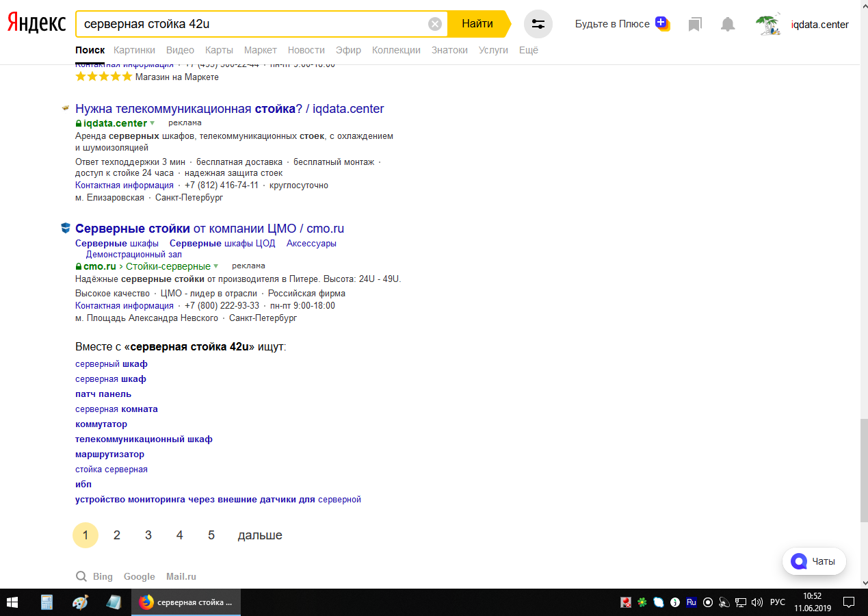The width and height of the screenshot is (868, 616).
Task: Switch the РУС input language indicator
Action: 778,602
